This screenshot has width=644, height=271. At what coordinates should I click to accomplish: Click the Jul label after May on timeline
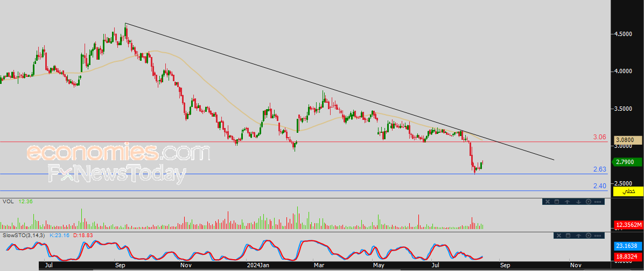click(x=436, y=265)
